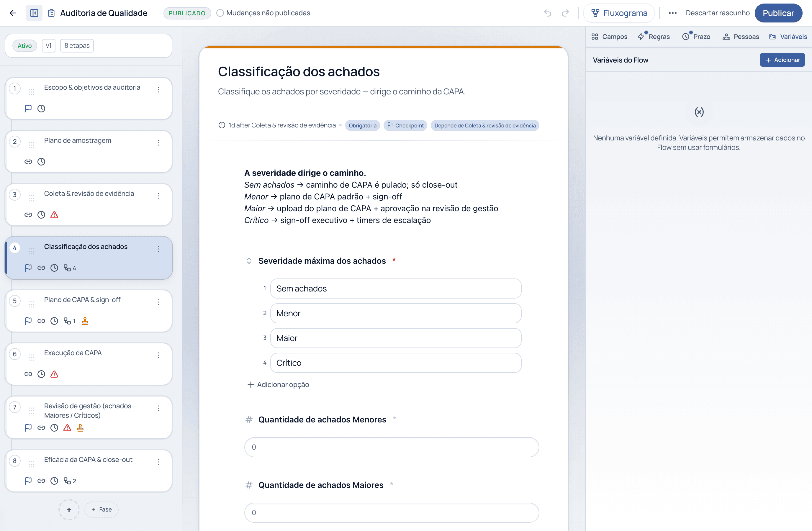Screen dimensions: 812x531
Task: Click Adicionar variable button
Action: 782,60
